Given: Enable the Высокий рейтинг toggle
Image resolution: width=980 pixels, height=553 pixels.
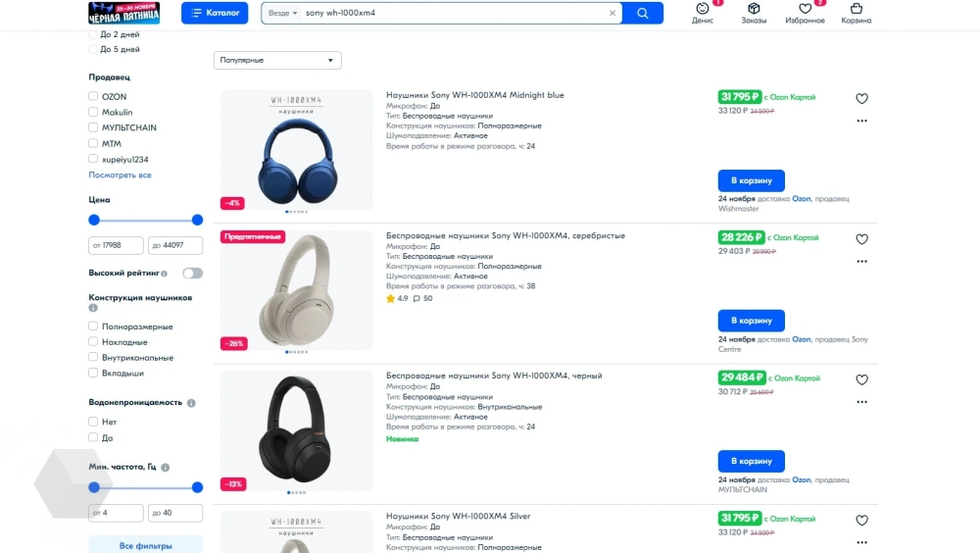Looking at the screenshot, I should coord(192,274).
